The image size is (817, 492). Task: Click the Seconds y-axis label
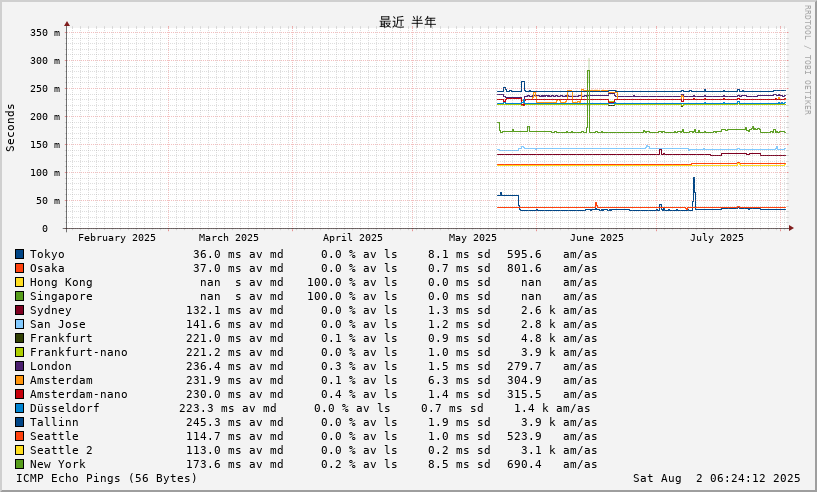[10, 128]
